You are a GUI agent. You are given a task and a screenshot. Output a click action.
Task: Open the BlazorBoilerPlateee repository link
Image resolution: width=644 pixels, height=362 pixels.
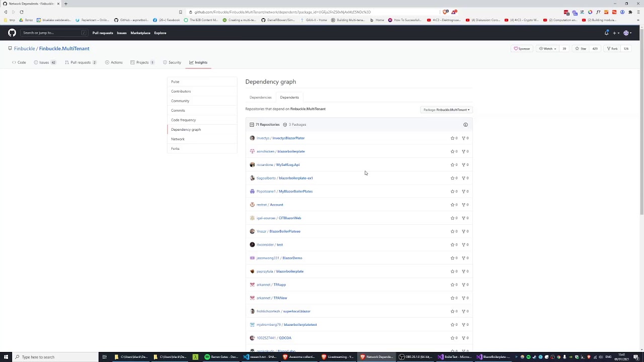point(285,231)
